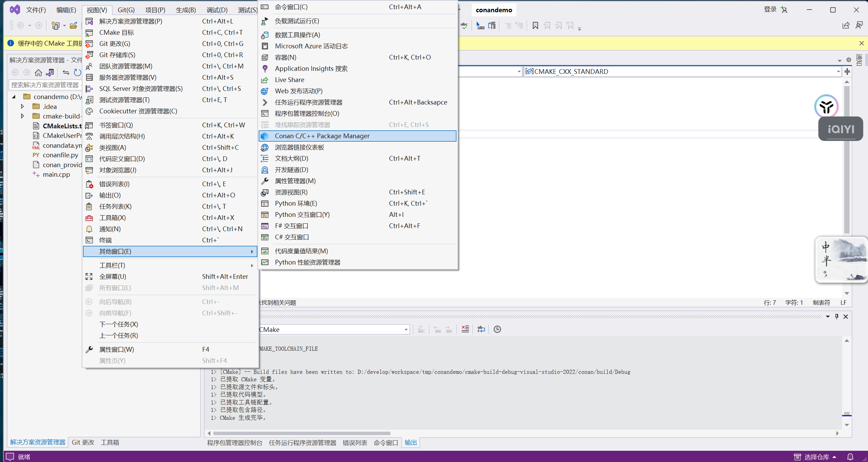
Task: Click the 错误列表 menu icon
Action: 89,184
